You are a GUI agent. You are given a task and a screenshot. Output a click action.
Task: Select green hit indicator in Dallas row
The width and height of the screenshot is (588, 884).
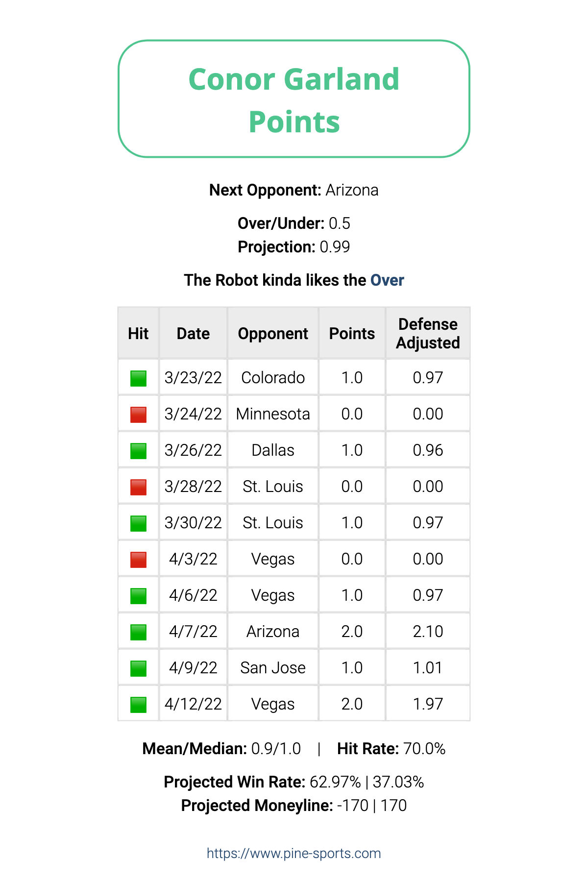pyautogui.click(x=138, y=451)
